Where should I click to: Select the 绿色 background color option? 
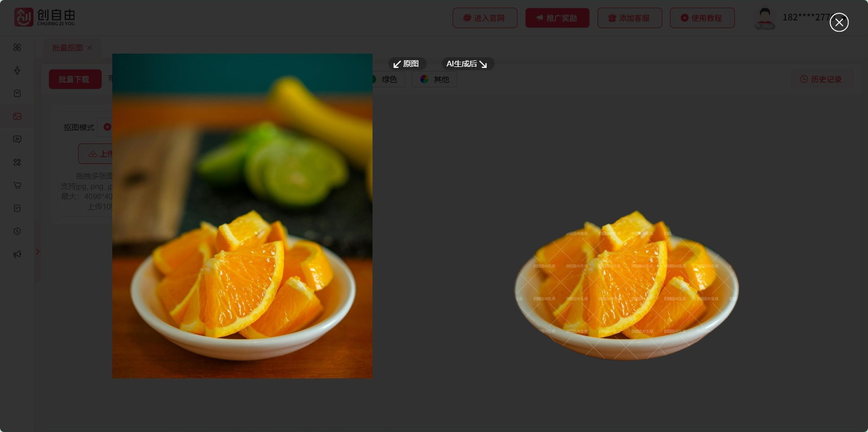[x=389, y=79]
